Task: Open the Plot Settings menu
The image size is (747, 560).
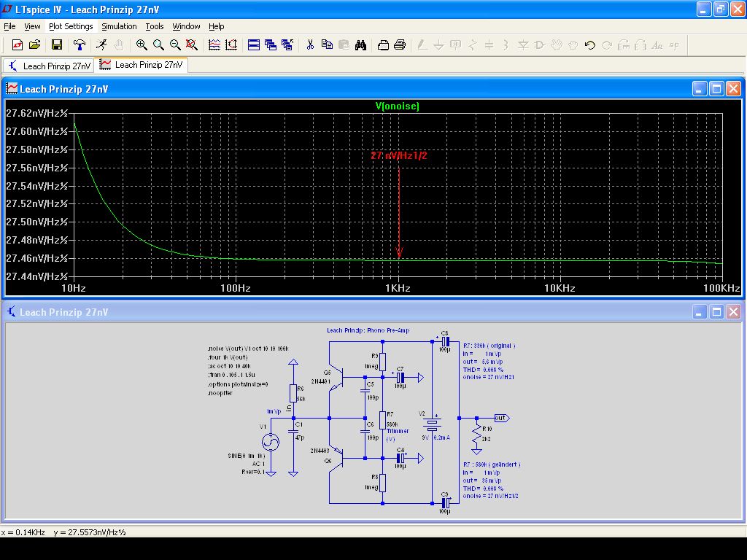Action: (x=71, y=26)
